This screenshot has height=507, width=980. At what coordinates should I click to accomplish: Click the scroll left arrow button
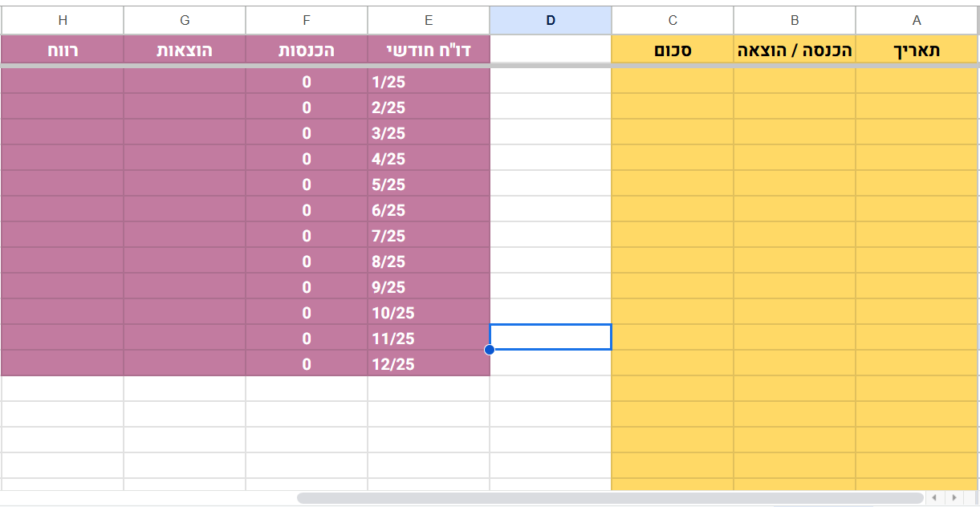click(933, 498)
